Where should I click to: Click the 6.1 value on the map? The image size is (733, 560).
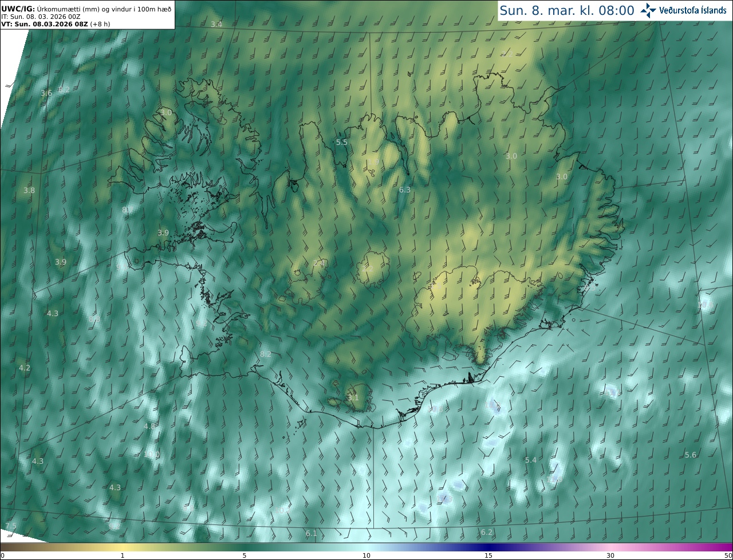pyautogui.click(x=312, y=533)
